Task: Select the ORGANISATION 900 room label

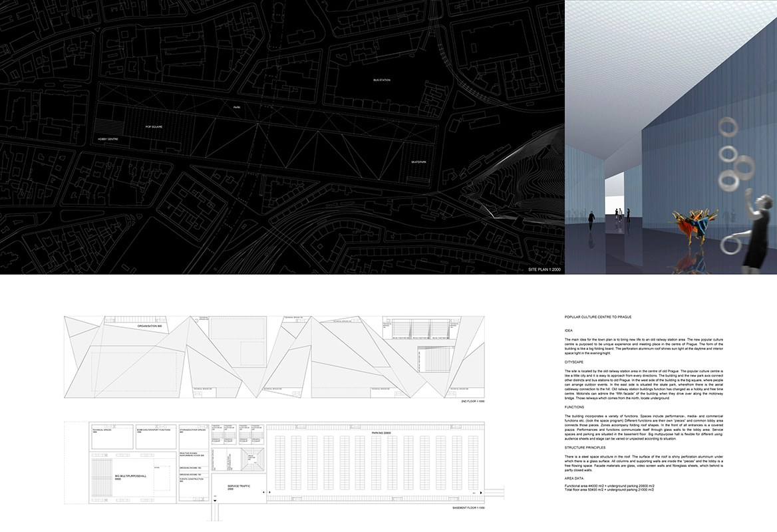Action: [x=150, y=327]
